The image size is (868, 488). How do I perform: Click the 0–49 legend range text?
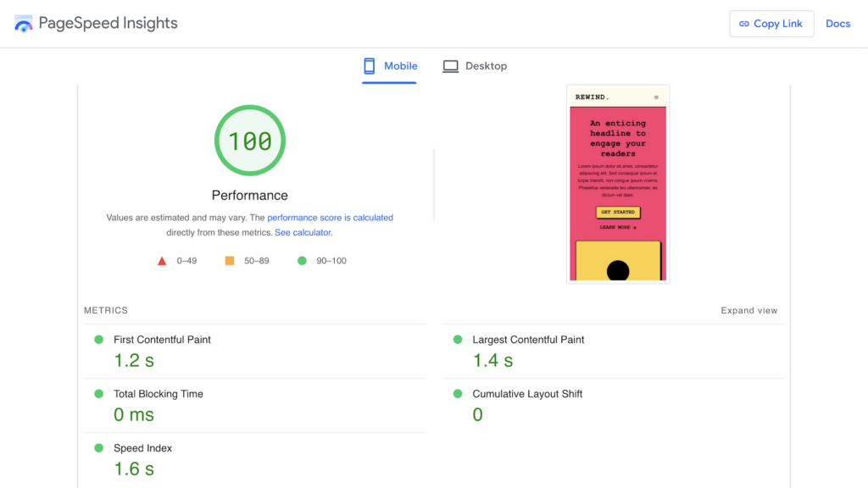(x=186, y=261)
